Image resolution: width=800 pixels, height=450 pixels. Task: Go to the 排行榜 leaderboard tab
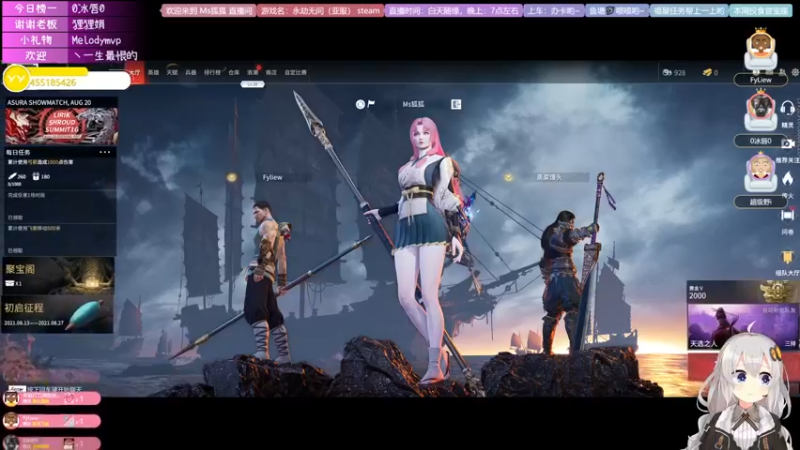click(212, 72)
